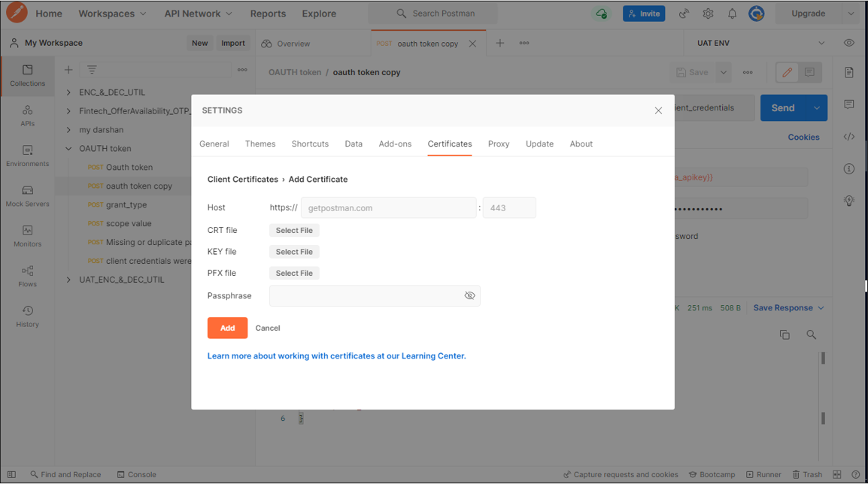
Task: Click the settings gear icon in header
Action: click(708, 14)
